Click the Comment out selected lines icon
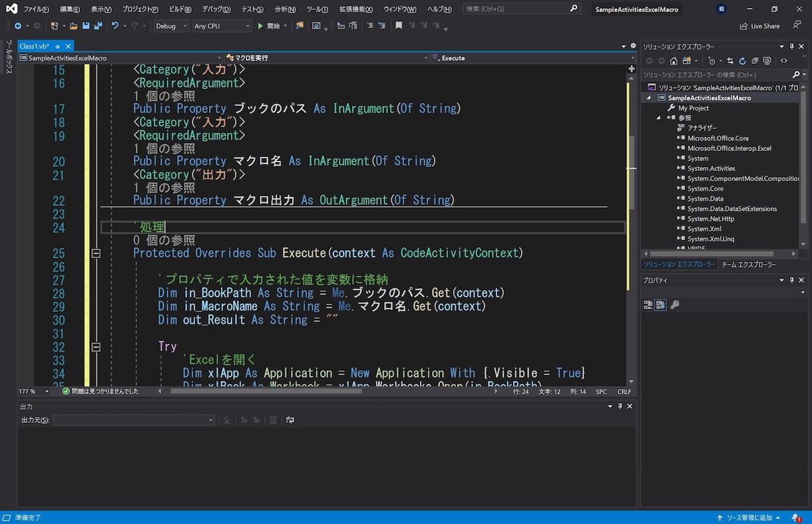The image size is (812, 524). (370, 26)
